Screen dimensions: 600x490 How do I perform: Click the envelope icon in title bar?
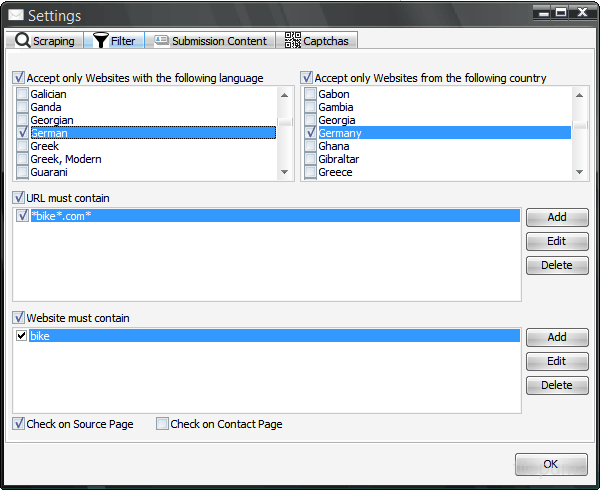(x=16, y=15)
